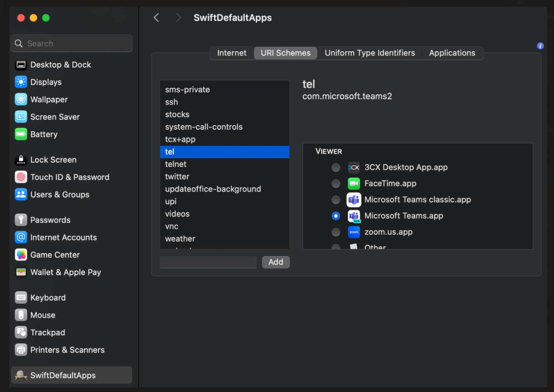Click the Lock Screen sidebar icon

tap(21, 160)
